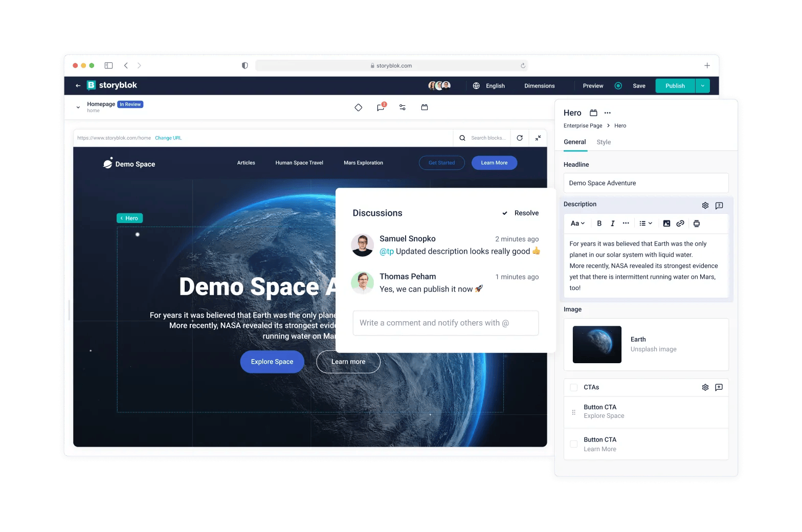
Task: Toggle bold formatting in Description editor
Action: tap(599, 224)
